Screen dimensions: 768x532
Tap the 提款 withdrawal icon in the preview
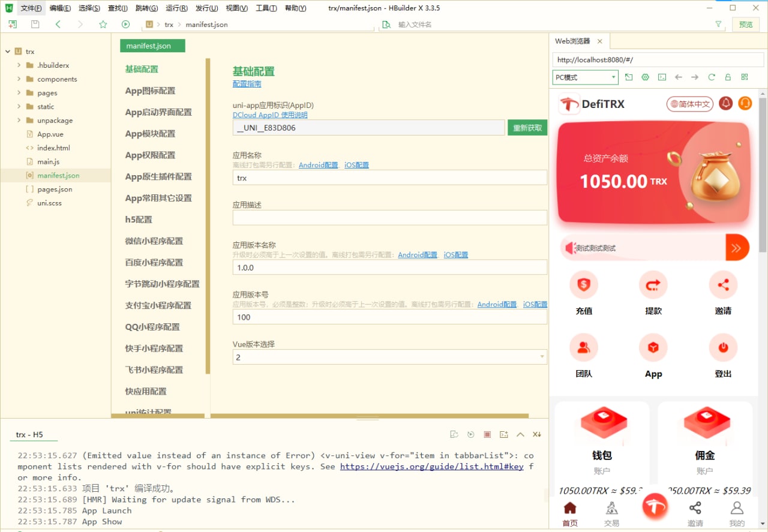point(653,285)
